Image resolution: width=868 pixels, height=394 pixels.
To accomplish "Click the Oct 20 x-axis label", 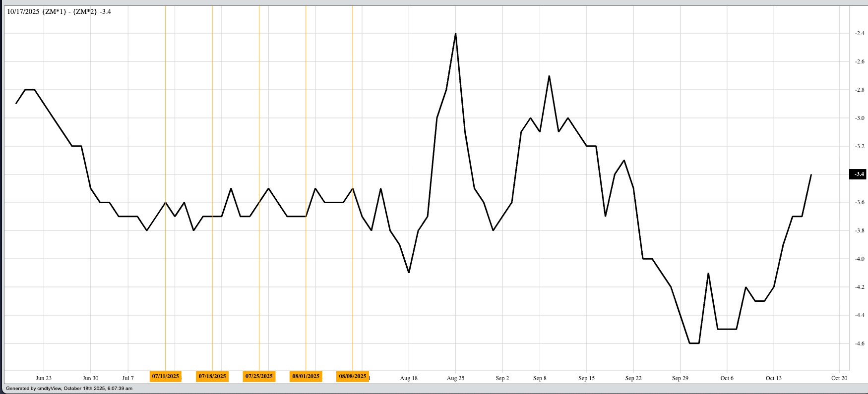I will pyautogui.click(x=839, y=378).
